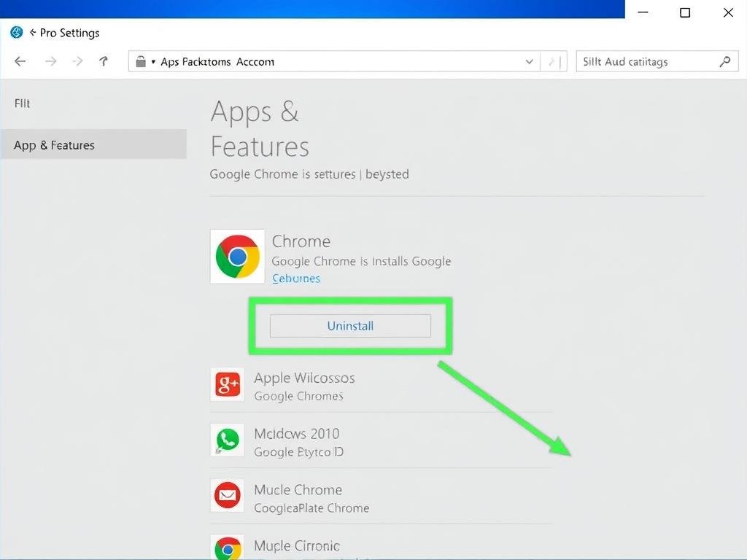Screen dimensions: 747x560
Task: Go up one level with up arrow
Action: point(104,61)
